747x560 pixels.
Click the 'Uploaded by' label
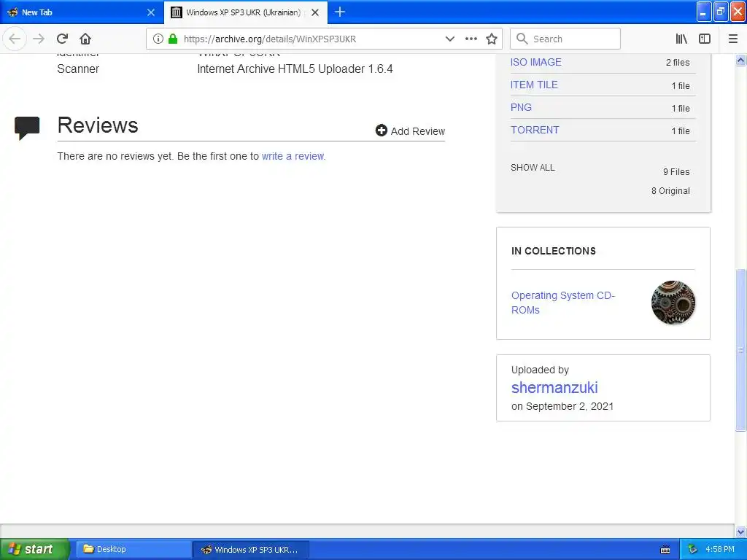tap(540, 370)
